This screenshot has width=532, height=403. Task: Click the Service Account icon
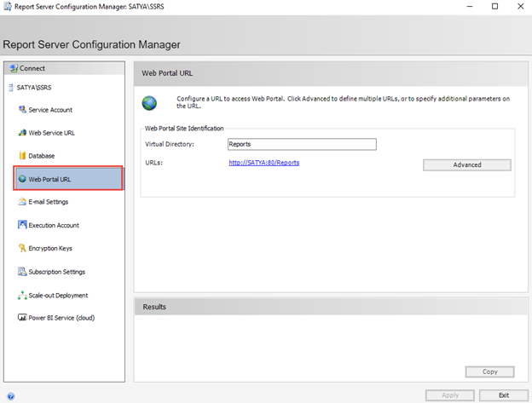[x=22, y=110]
